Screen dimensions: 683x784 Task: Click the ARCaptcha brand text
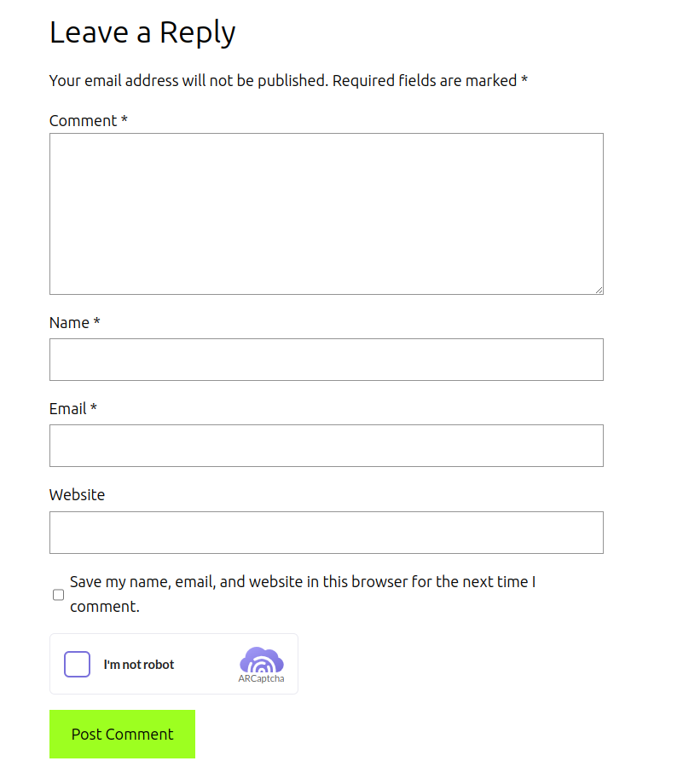click(x=261, y=678)
